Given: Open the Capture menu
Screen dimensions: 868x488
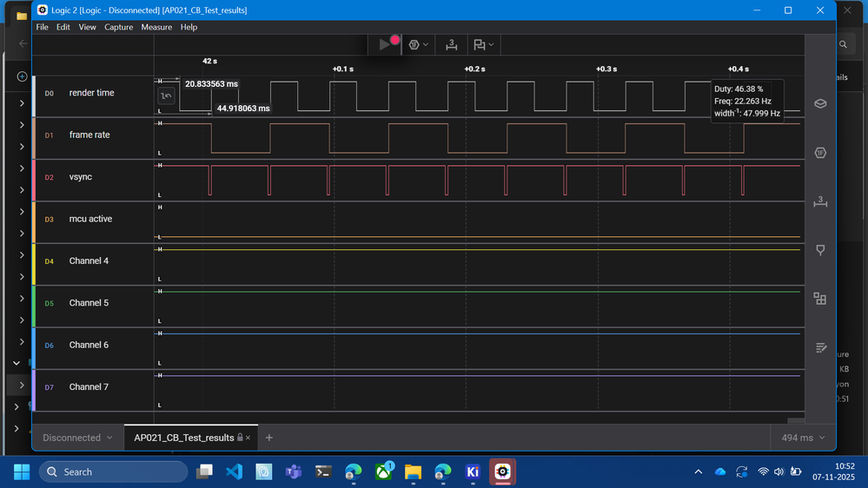Looking at the screenshot, I should coord(118,27).
